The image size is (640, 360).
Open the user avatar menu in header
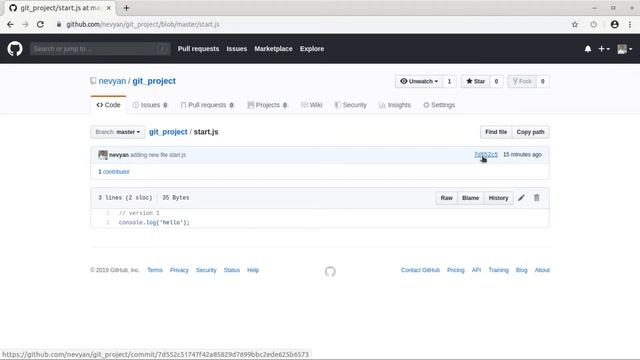coord(624,49)
